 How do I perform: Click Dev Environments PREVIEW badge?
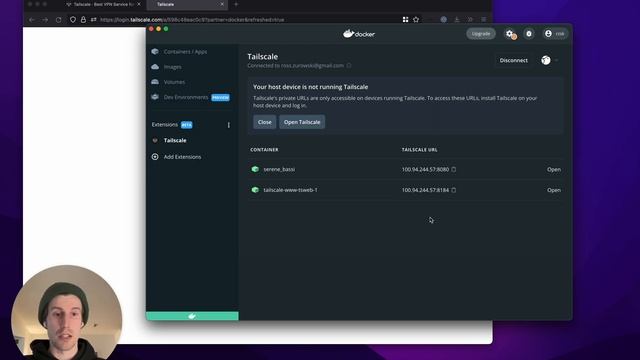click(x=220, y=98)
